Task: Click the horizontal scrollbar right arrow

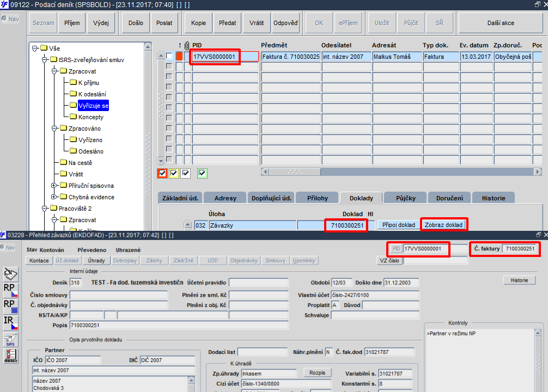Action: tap(538, 172)
